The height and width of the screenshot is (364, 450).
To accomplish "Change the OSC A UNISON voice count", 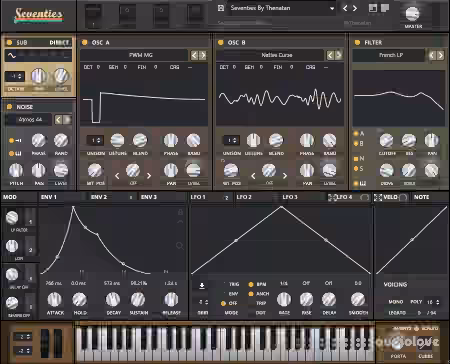I will (x=95, y=140).
